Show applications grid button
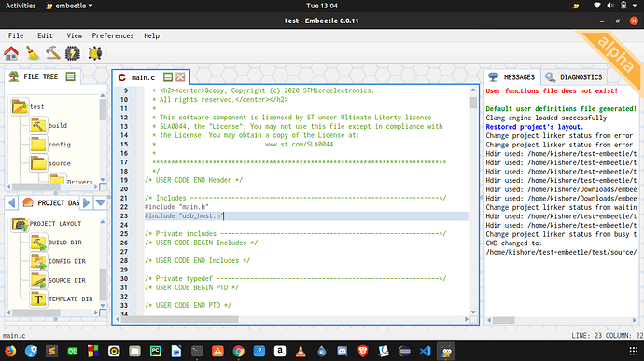The height and width of the screenshot is (361, 644). tap(634, 351)
